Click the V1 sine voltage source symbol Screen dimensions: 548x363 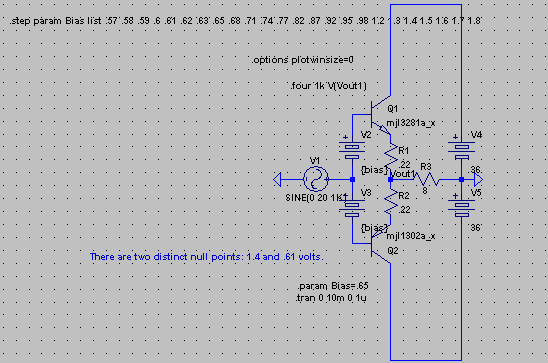tap(316, 179)
